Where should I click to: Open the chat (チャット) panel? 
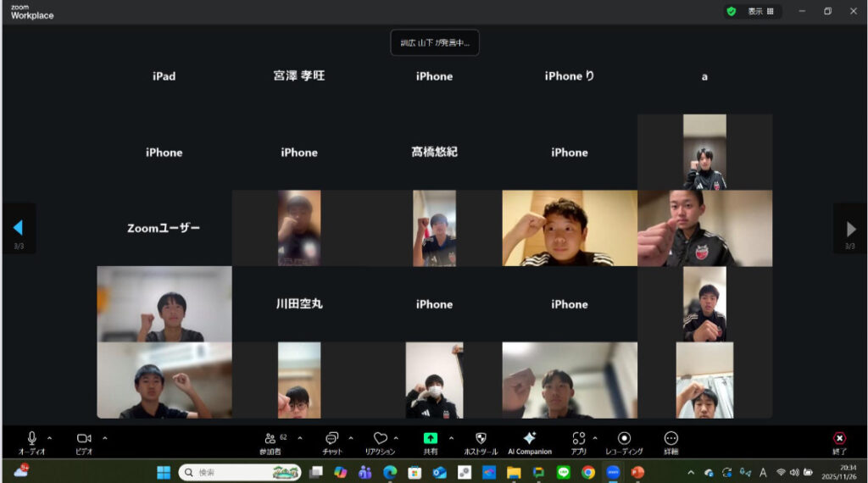tap(331, 439)
